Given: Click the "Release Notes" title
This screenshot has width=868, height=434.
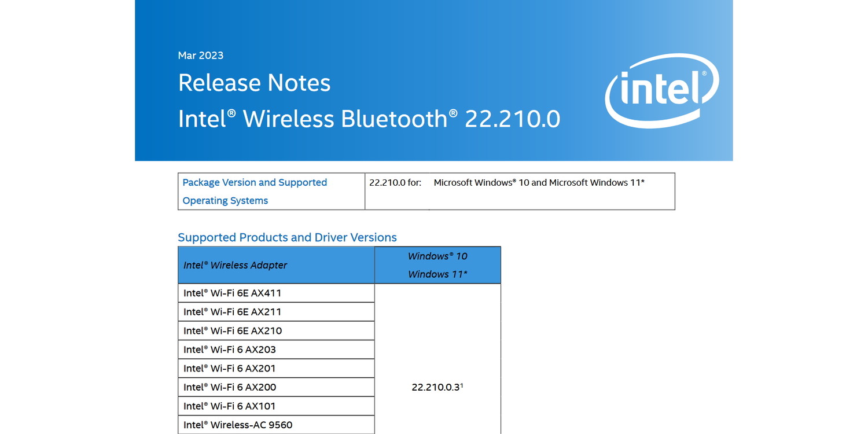Looking at the screenshot, I should pos(254,83).
